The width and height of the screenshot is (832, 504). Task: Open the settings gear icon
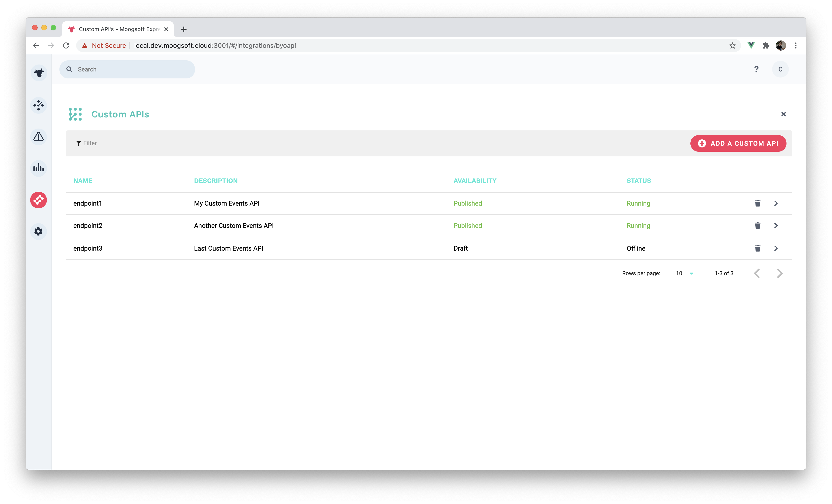pyautogui.click(x=38, y=231)
